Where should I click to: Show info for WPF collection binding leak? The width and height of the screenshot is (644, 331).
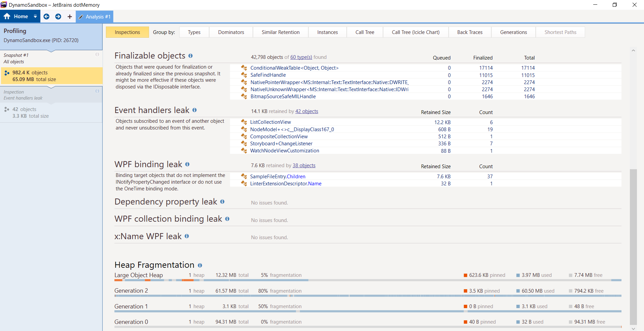pos(227,219)
